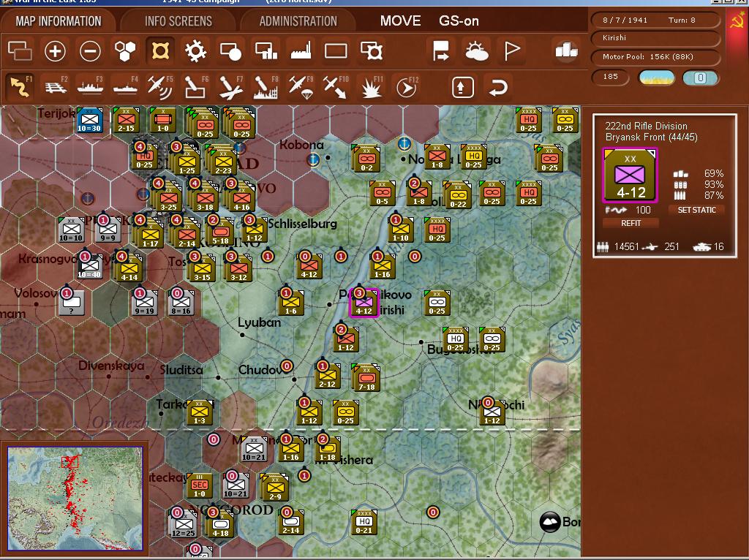The width and height of the screenshot is (749, 560).
Task: Click the 222nd Rifle Division name
Action: pos(646,126)
